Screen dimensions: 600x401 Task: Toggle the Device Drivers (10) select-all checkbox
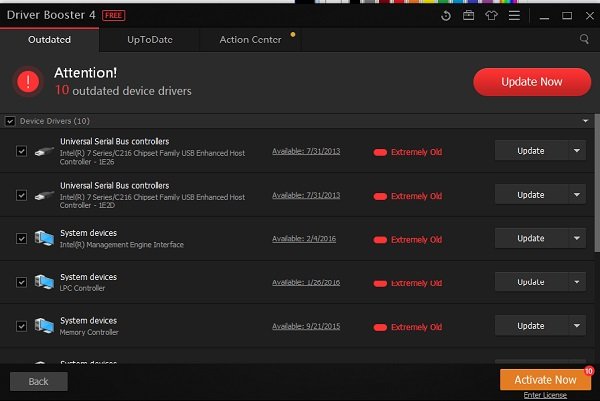point(10,121)
